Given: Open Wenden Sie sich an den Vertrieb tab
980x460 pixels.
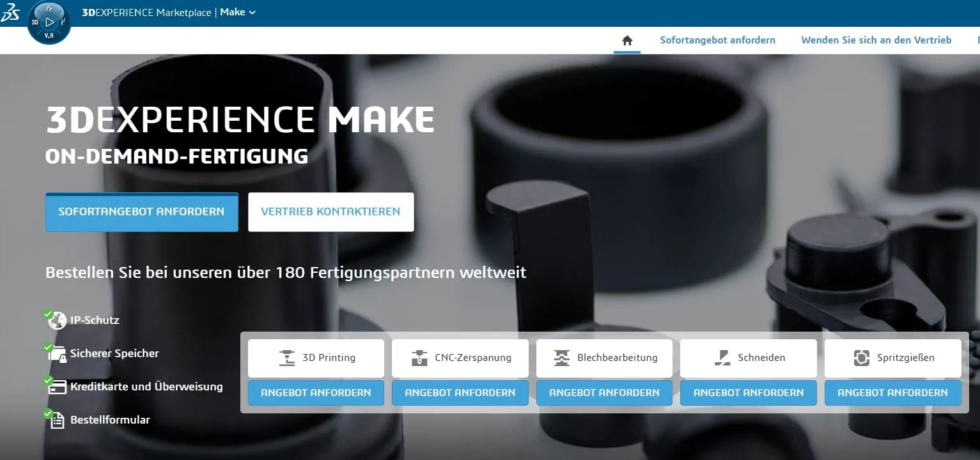Looking at the screenshot, I should 876,40.
